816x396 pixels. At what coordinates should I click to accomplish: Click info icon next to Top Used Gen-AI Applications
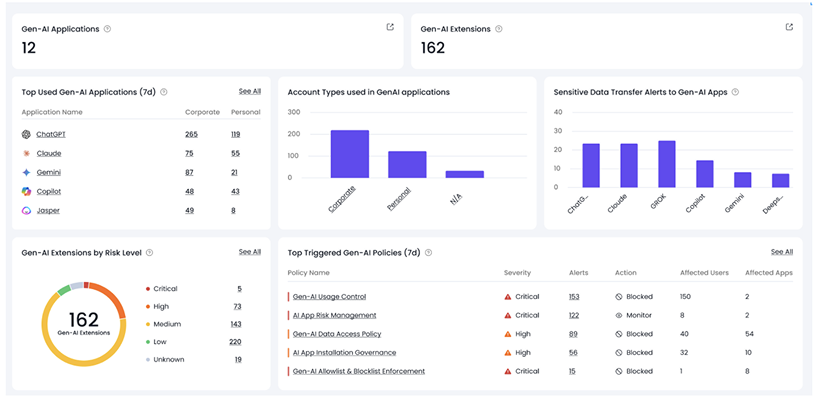pos(164,92)
